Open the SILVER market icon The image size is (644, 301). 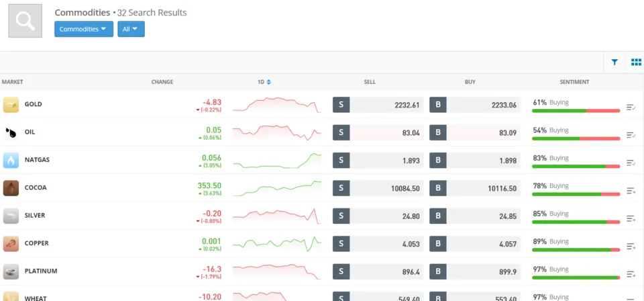[11, 216]
